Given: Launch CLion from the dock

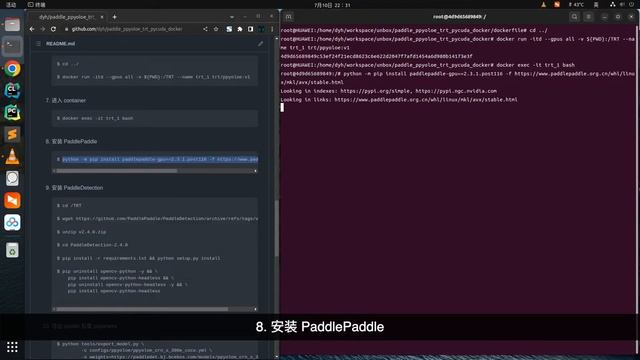Looking at the screenshot, I should [12, 90].
